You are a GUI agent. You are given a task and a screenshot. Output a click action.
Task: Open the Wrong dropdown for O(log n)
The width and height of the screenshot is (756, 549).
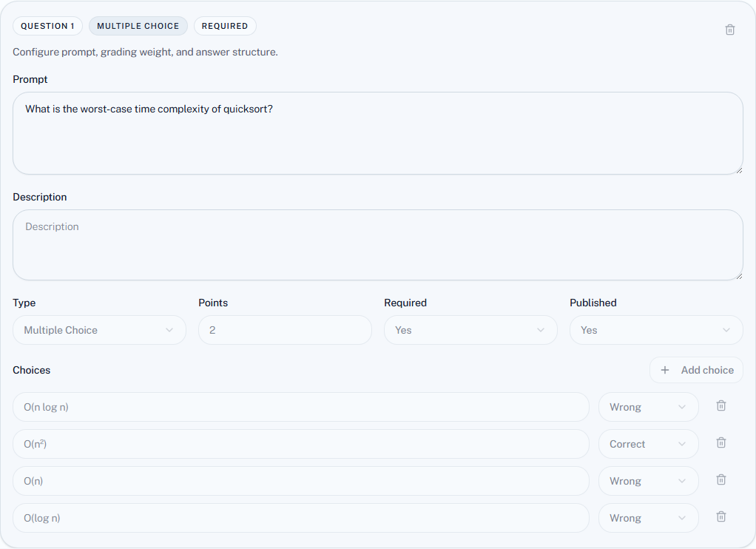pyautogui.click(x=649, y=518)
